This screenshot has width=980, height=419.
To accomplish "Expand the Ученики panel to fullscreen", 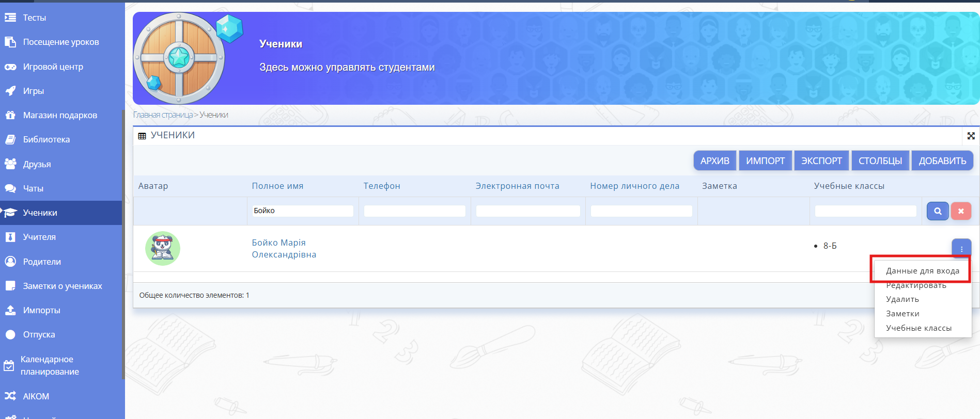I will (971, 136).
